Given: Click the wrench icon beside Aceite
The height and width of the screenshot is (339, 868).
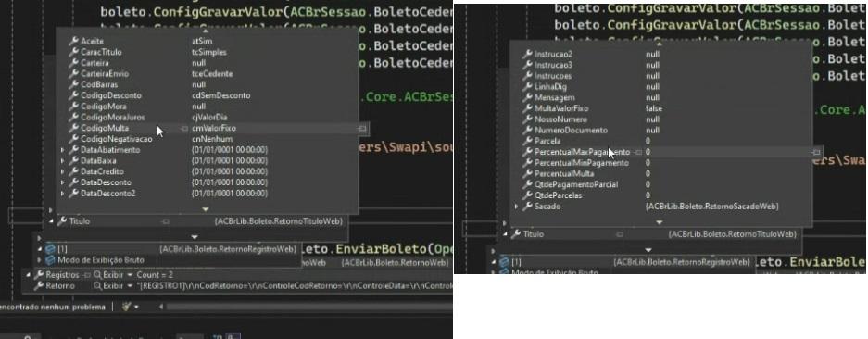Looking at the screenshot, I should pyautogui.click(x=73, y=41).
